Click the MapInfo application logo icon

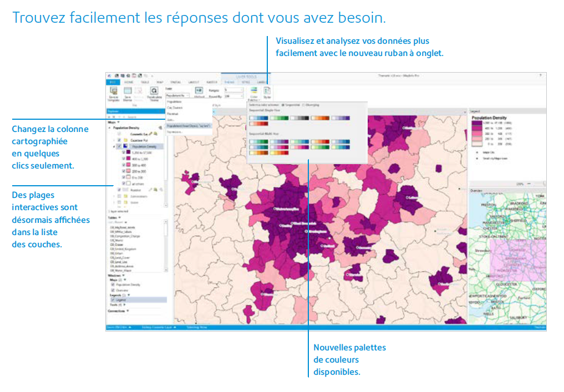tap(109, 76)
